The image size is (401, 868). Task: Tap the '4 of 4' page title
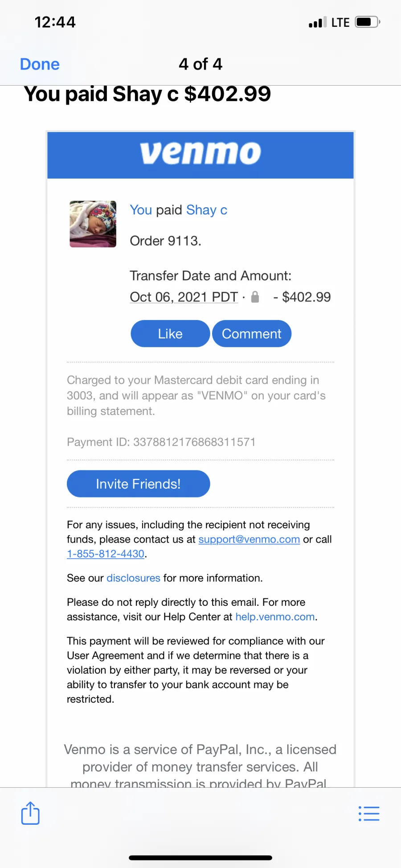200,64
